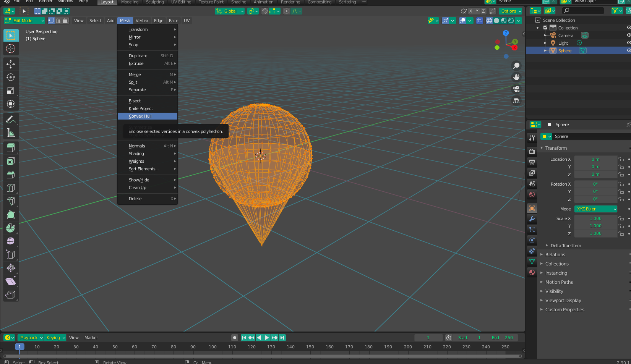631x364 pixels.
Task: Click the Scale Z value field
Action: pos(595,233)
